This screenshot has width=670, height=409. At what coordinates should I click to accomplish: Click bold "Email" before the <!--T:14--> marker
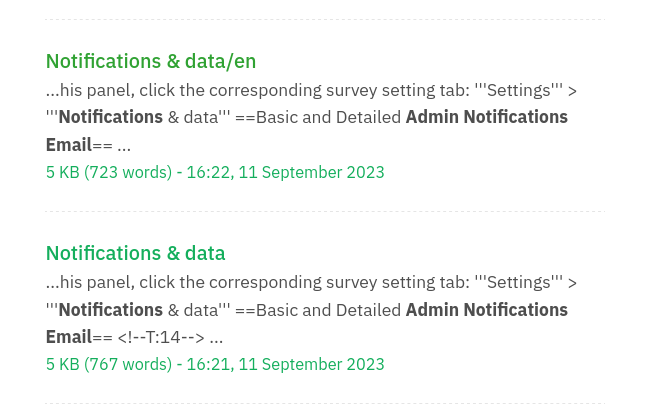(x=68, y=337)
